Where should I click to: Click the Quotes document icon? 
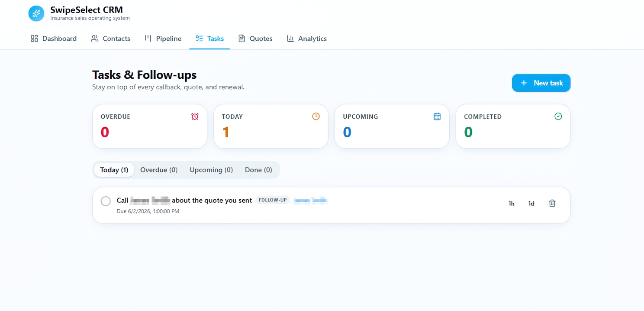(x=242, y=39)
